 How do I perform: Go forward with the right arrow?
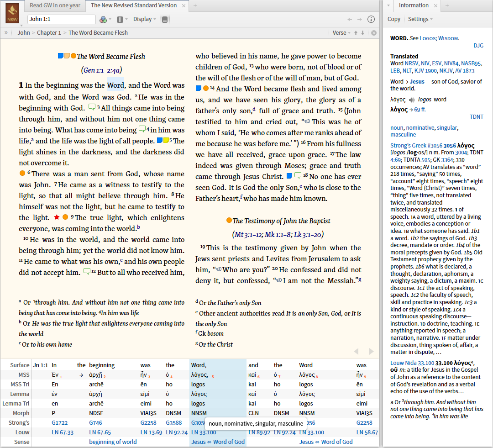click(359, 20)
